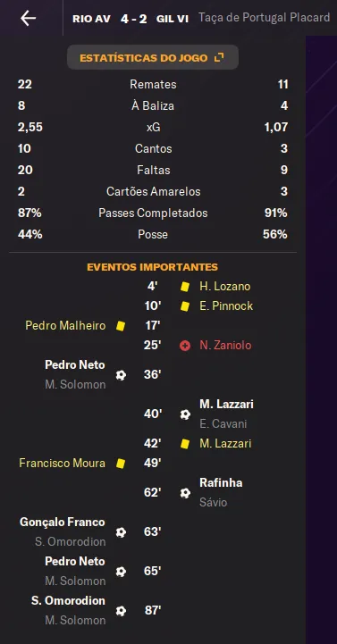This screenshot has height=644, width=337.
Task: Click the goal ball icon at 87'
Action: click(x=121, y=611)
